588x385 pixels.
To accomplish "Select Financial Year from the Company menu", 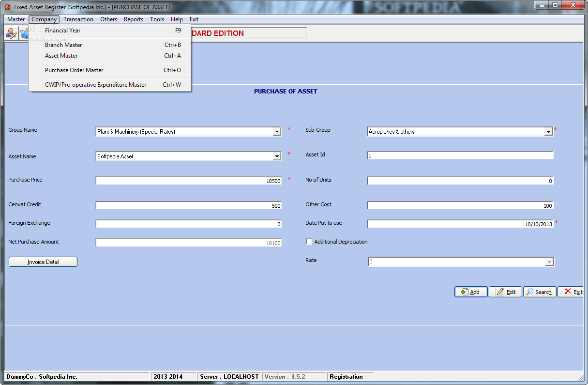I will (x=110, y=31).
